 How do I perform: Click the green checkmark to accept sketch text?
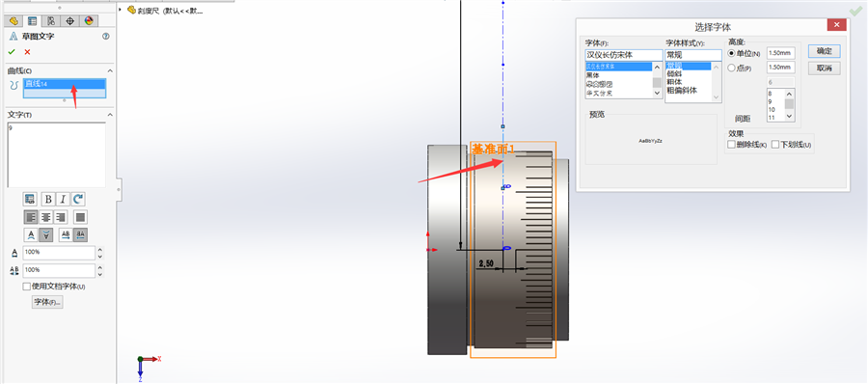click(x=11, y=51)
